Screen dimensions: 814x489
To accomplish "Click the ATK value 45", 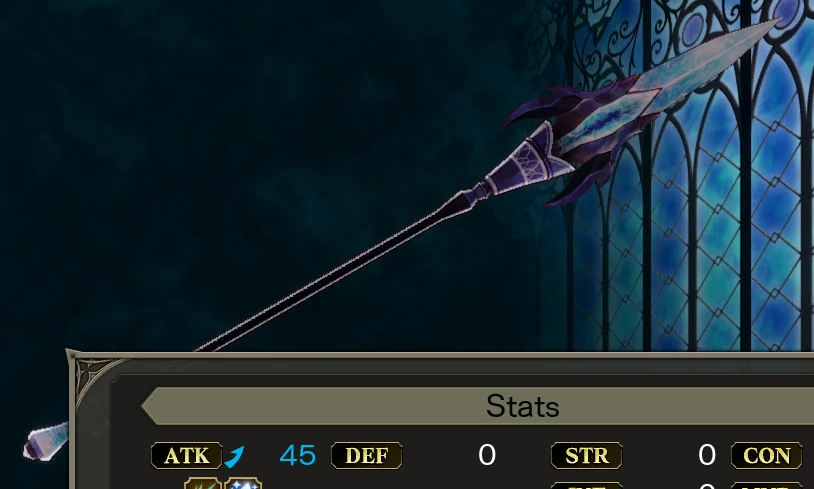I will pyautogui.click(x=297, y=456).
